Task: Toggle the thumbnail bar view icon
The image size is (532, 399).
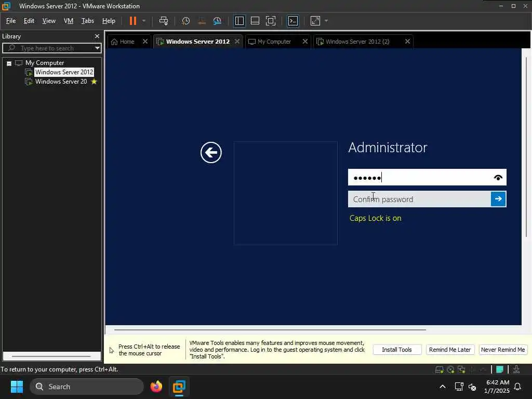Action: pyautogui.click(x=255, y=21)
